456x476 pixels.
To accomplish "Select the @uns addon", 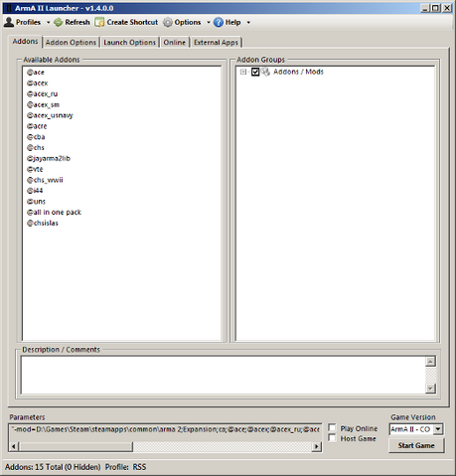I will tap(36, 202).
